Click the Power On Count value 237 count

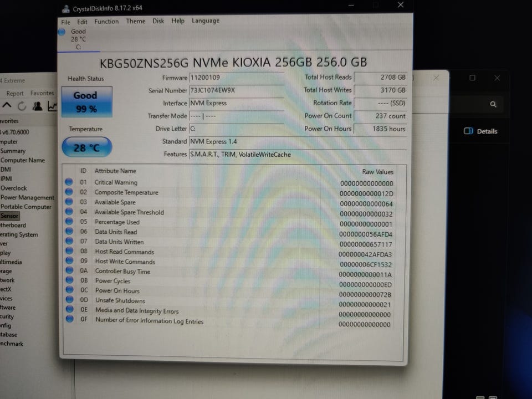pos(380,116)
